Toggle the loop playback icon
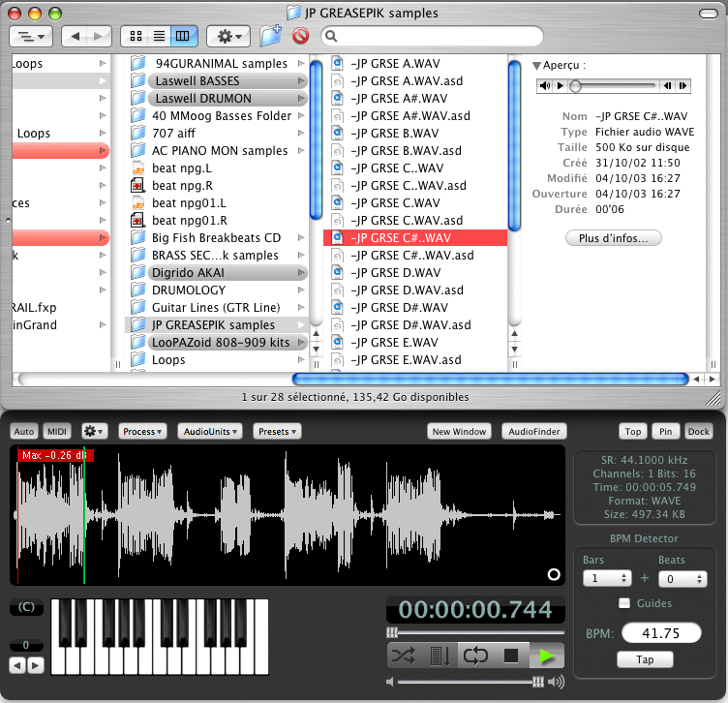The height and width of the screenshot is (703, 728). [475, 656]
